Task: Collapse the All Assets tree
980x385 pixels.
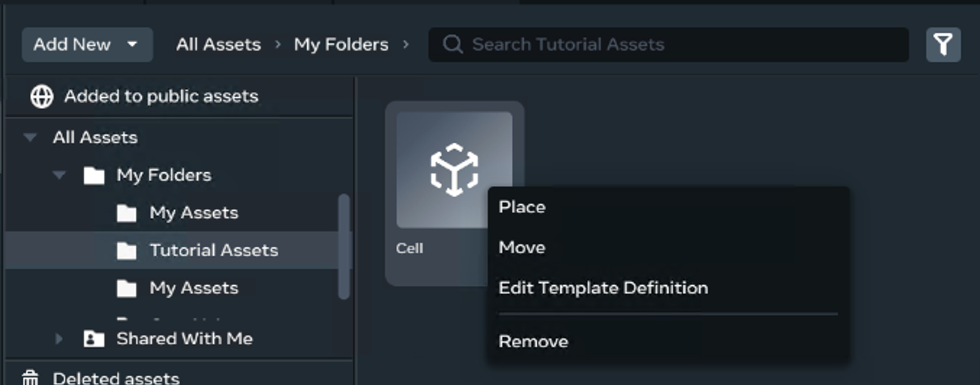Action: (x=30, y=137)
